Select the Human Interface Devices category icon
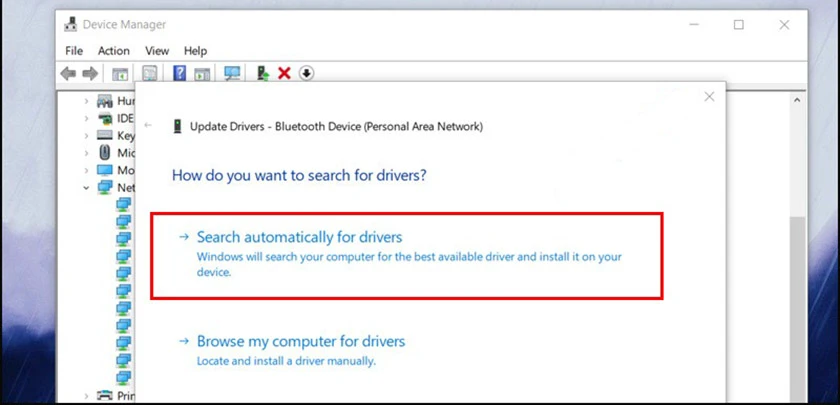Screen dimensions: 840x405 pos(104,101)
